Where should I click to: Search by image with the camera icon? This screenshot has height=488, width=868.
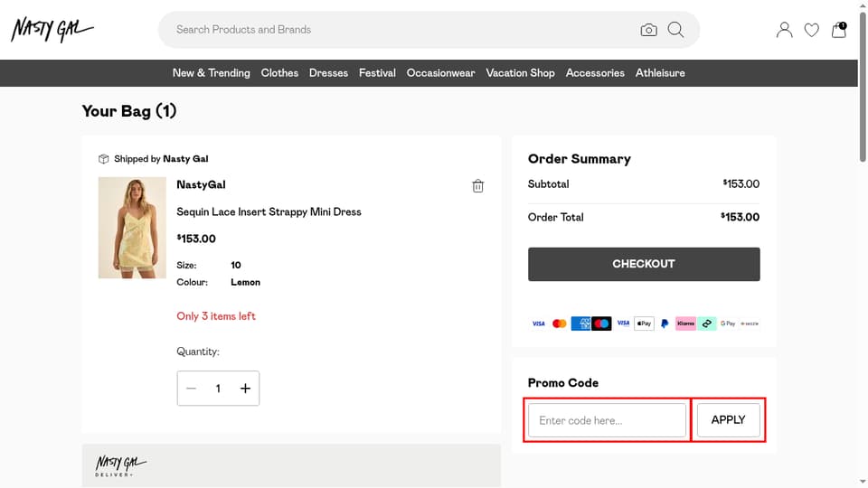coord(649,30)
